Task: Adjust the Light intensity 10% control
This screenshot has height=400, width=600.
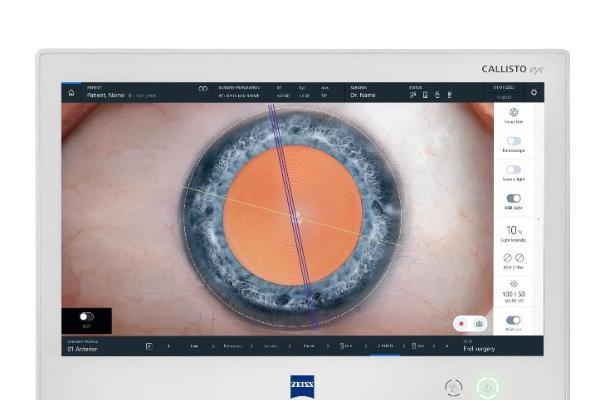Action: [513, 232]
